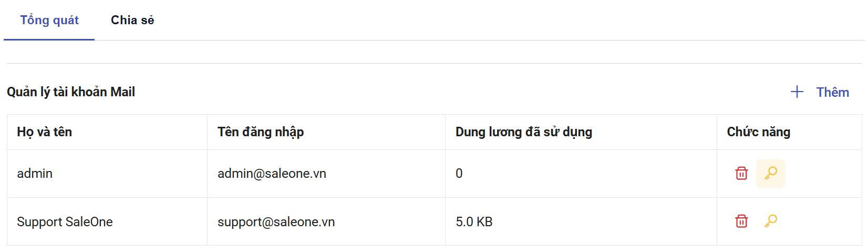Click the Dung lượng đã sử dụng header
Screen dimensions: 868x252
(x=523, y=132)
